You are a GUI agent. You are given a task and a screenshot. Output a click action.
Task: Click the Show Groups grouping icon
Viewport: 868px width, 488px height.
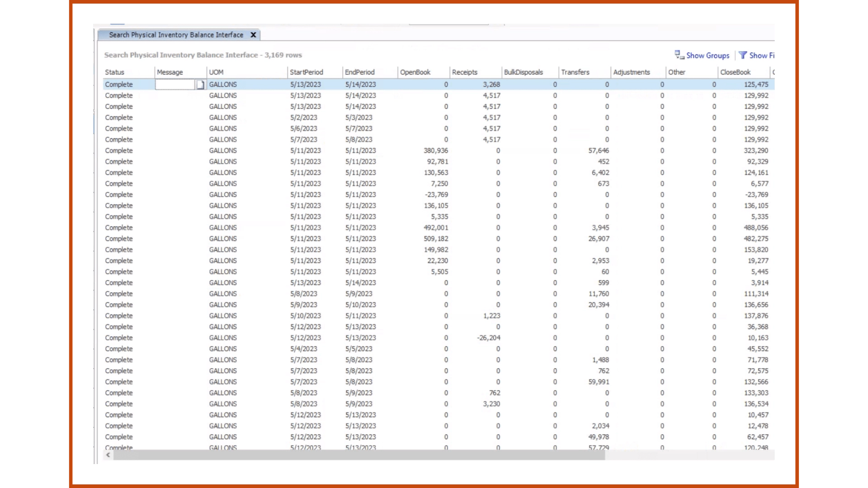pos(679,55)
